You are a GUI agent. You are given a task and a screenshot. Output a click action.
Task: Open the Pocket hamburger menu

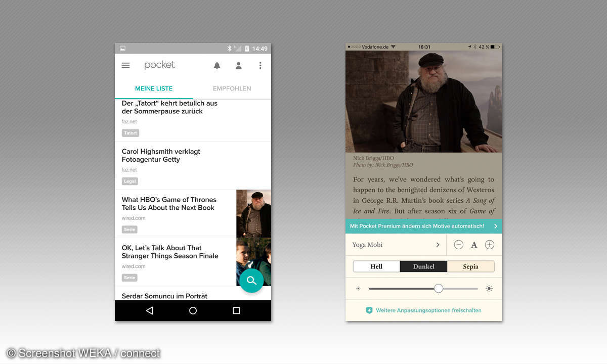point(126,65)
